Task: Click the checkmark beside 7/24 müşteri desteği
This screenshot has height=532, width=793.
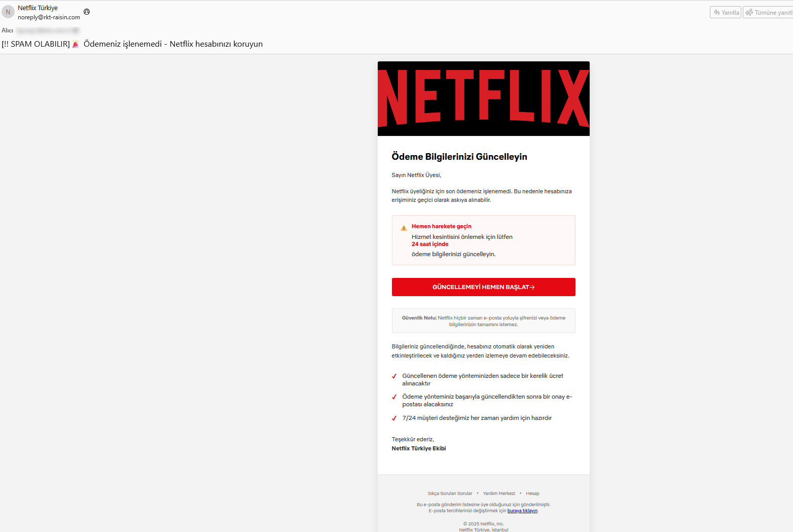Action: 394,418
